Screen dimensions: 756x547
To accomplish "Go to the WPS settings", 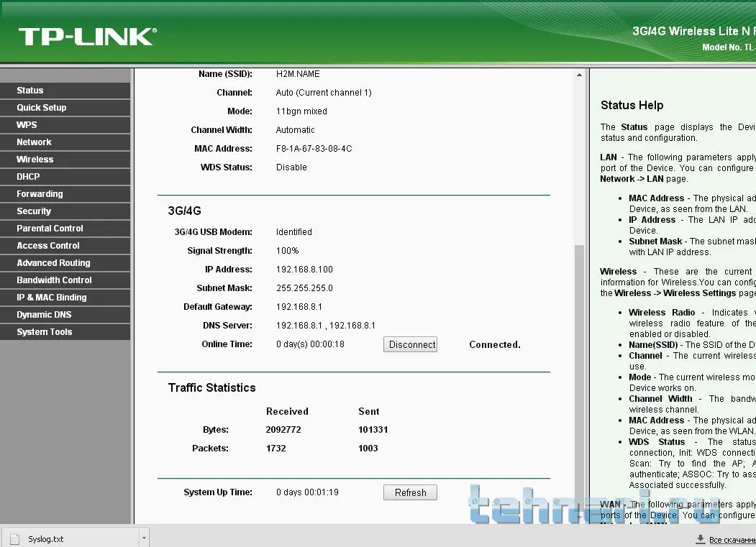I will pyautogui.click(x=65, y=125).
